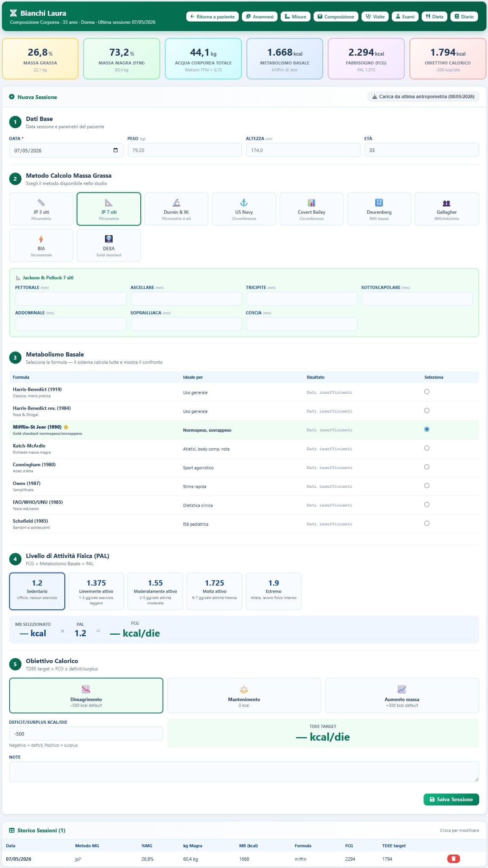Click the Salva Sessione button

(x=451, y=799)
